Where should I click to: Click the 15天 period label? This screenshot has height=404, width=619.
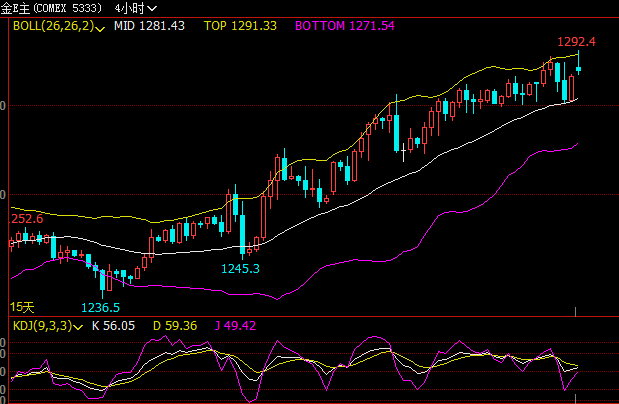pyautogui.click(x=22, y=307)
